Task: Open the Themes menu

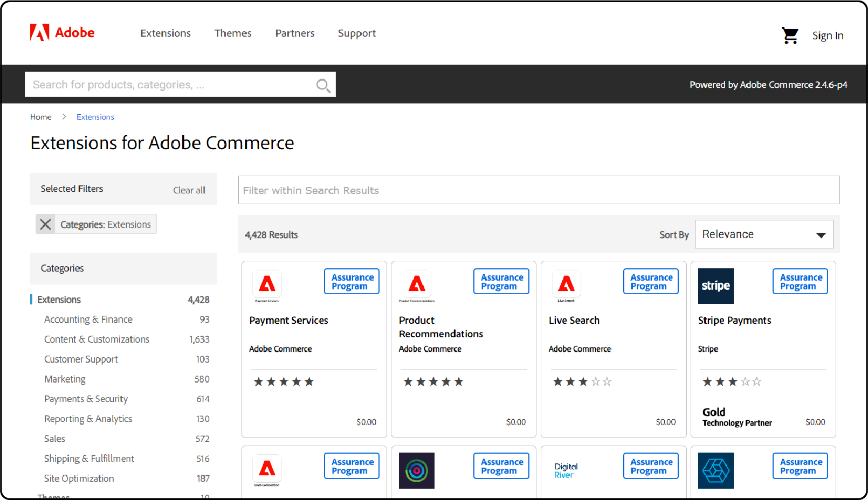Action: 233,33
